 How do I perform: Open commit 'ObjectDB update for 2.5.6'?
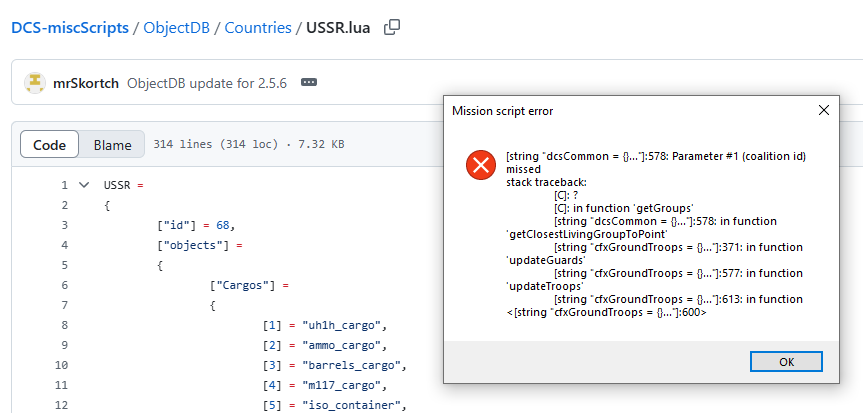point(207,83)
